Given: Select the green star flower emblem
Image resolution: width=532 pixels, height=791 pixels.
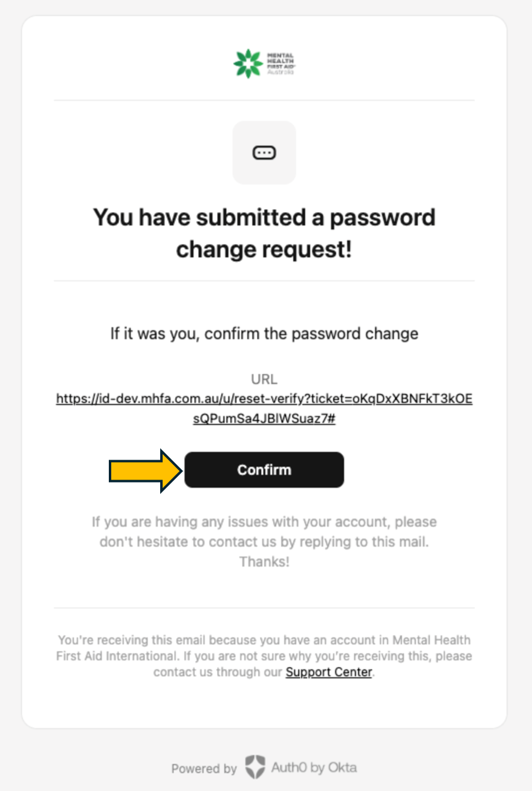Looking at the screenshot, I should point(248,62).
